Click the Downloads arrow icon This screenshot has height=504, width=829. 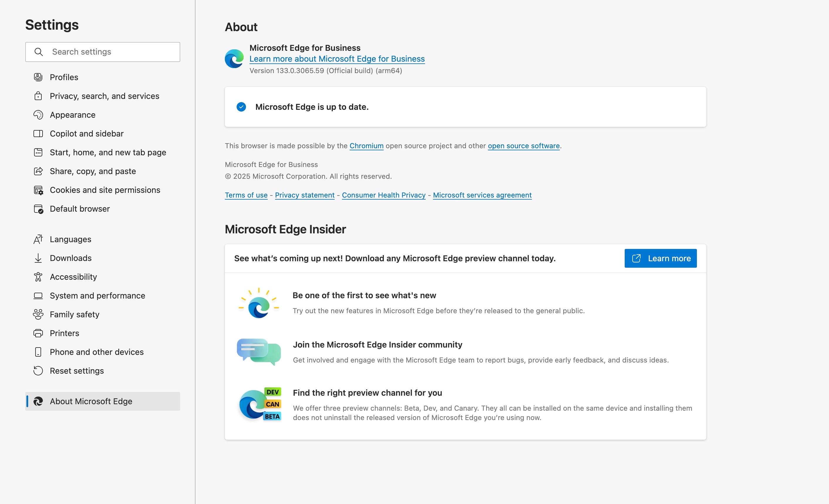pos(38,258)
